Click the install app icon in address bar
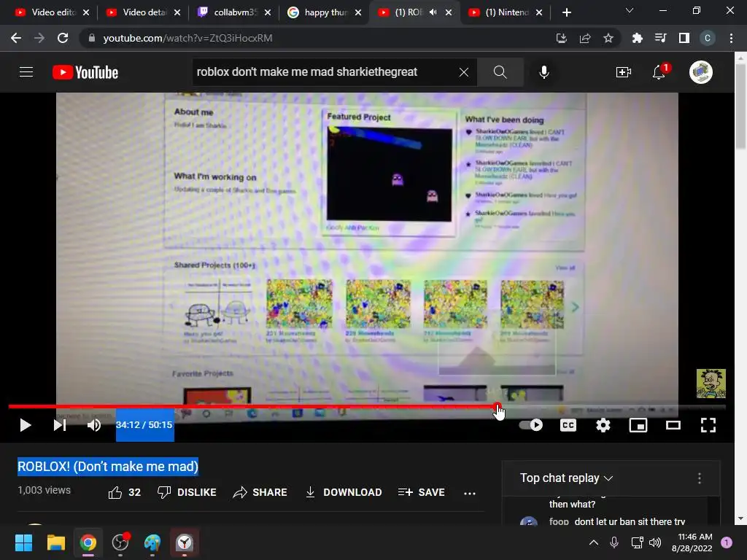 point(562,38)
